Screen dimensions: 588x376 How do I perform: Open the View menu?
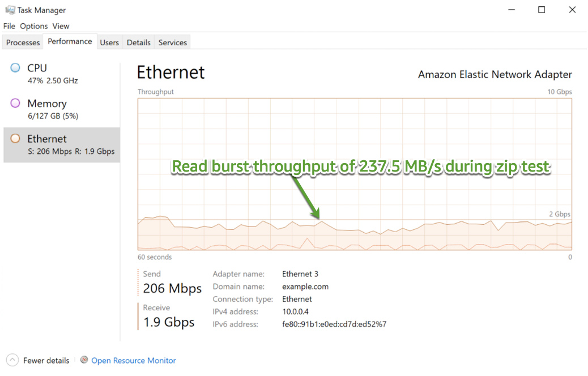coord(61,26)
